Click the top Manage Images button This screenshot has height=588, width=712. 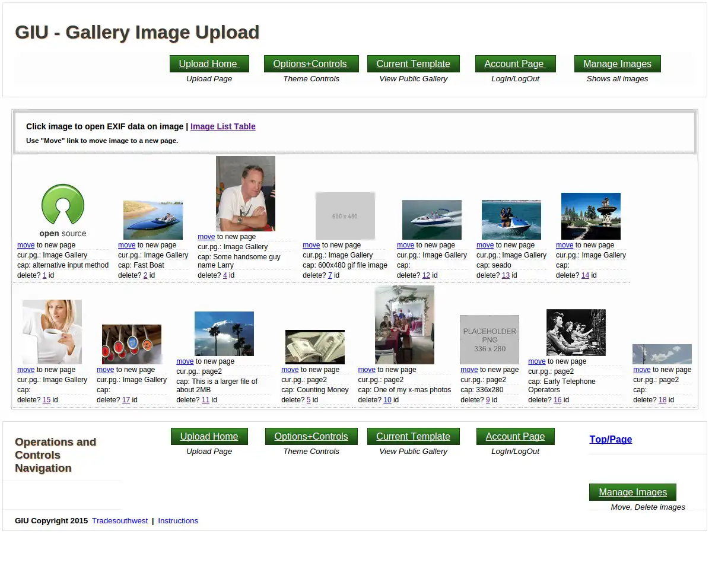618,64
